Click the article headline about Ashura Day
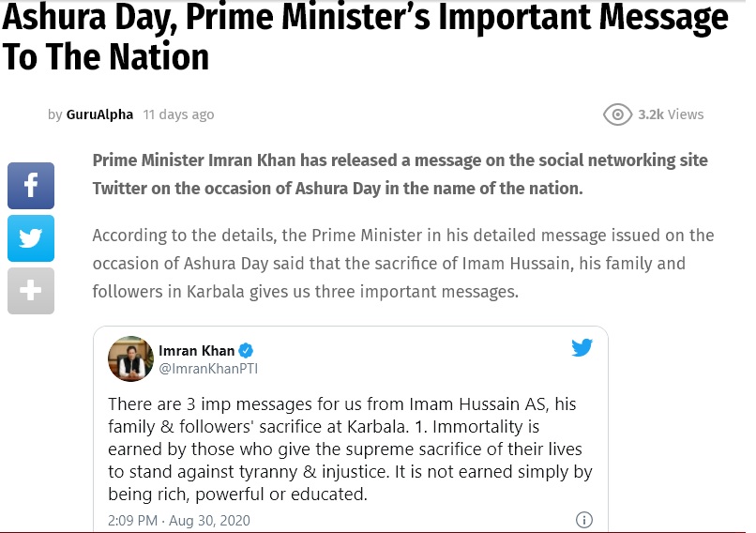This screenshot has height=533, width=756. (365, 37)
